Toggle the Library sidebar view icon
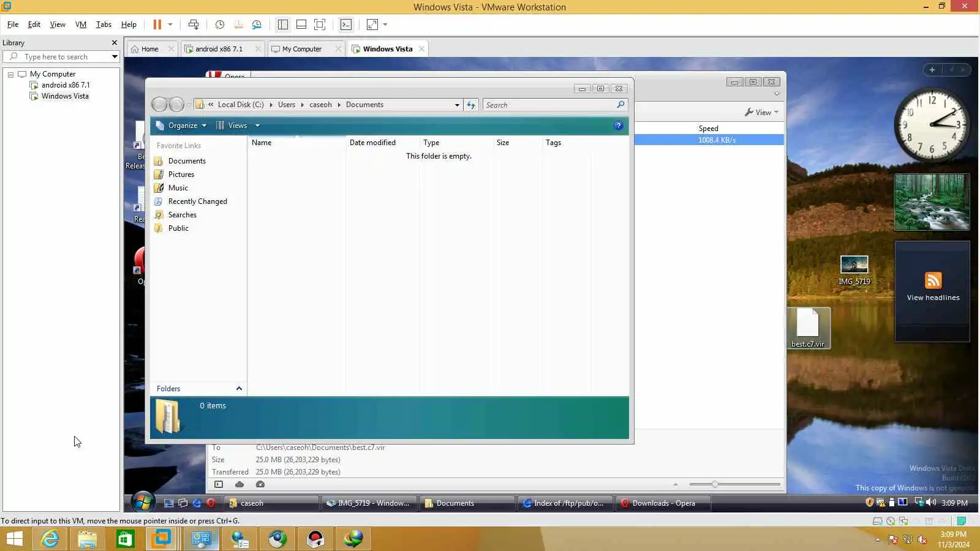 (x=282, y=24)
